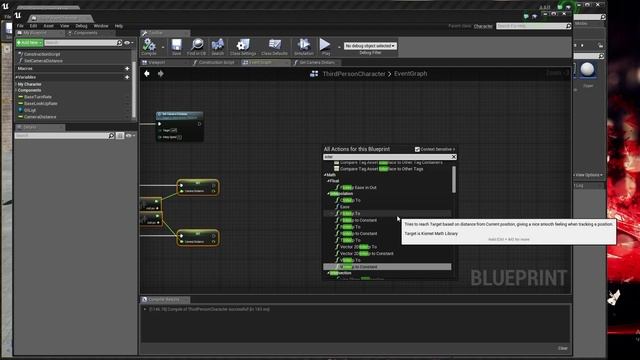Toggle Context Sensitive checkbox
This screenshot has width=640, height=360.
(417, 149)
